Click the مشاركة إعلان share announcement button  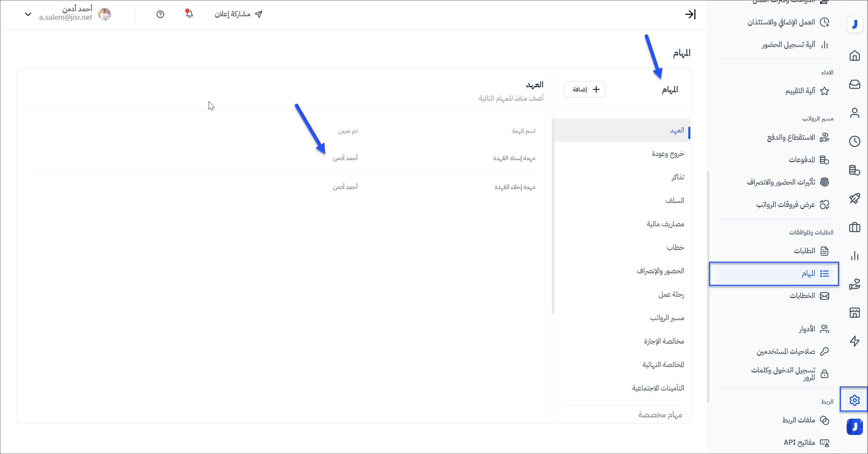point(238,14)
